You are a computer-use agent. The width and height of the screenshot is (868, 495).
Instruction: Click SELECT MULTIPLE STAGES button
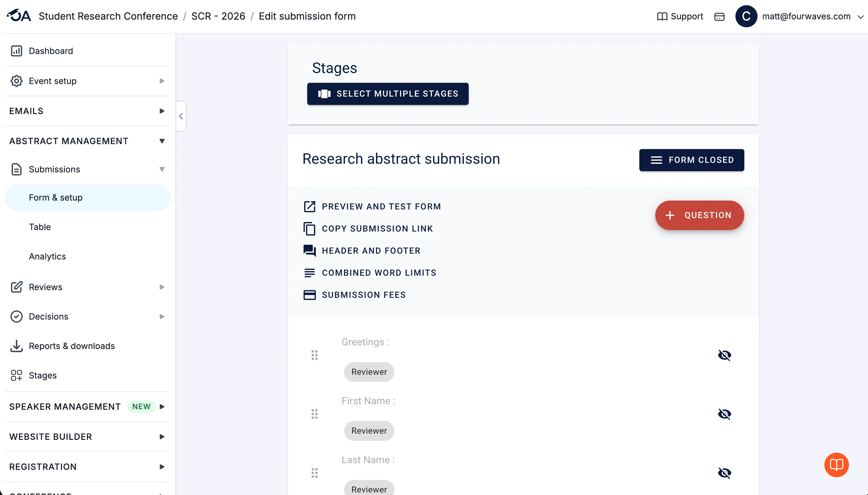[388, 94]
